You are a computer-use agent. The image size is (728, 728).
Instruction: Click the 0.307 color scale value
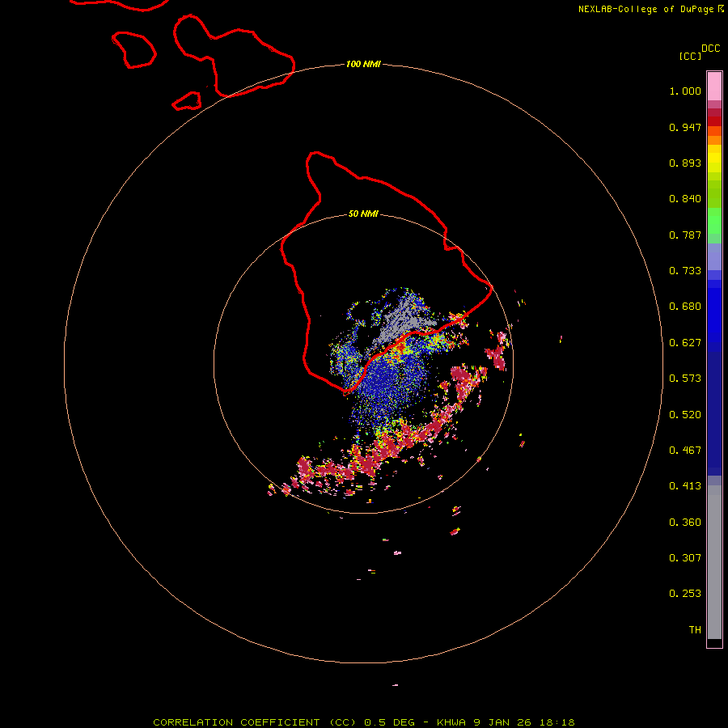click(685, 557)
